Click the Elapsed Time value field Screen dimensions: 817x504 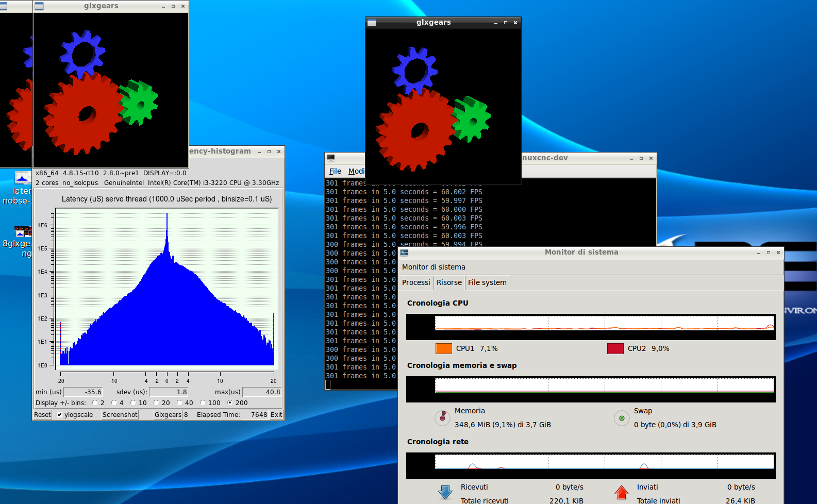256,415
